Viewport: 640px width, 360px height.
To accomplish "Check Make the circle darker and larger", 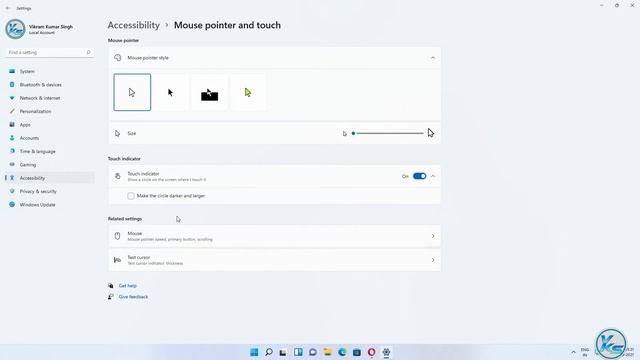I will tap(131, 196).
